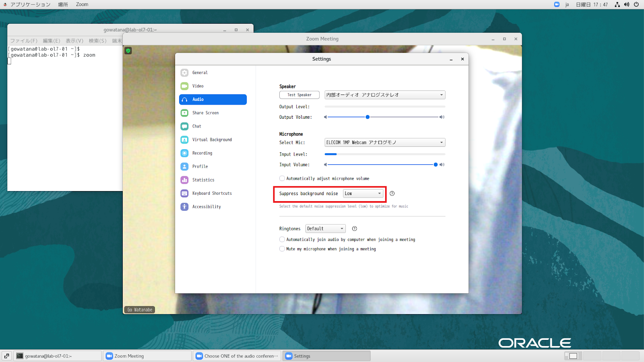Click help icon beside Ringtones dropdown
This screenshot has height=362, width=644.
[x=355, y=228]
